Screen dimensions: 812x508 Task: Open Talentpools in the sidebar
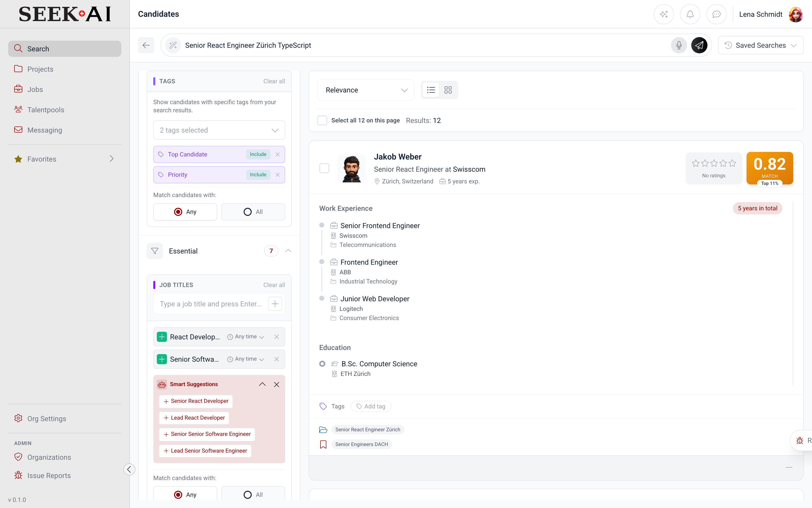[64, 109]
